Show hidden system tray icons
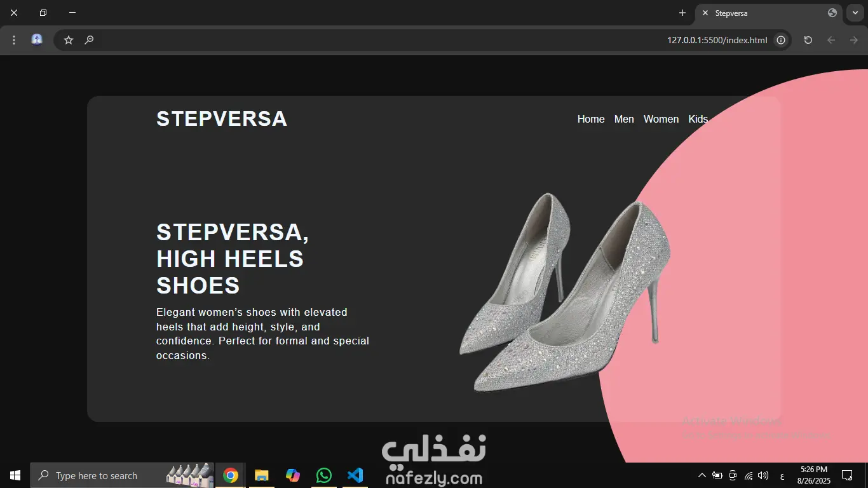Viewport: 868px width, 488px height. tap(702, 475)
